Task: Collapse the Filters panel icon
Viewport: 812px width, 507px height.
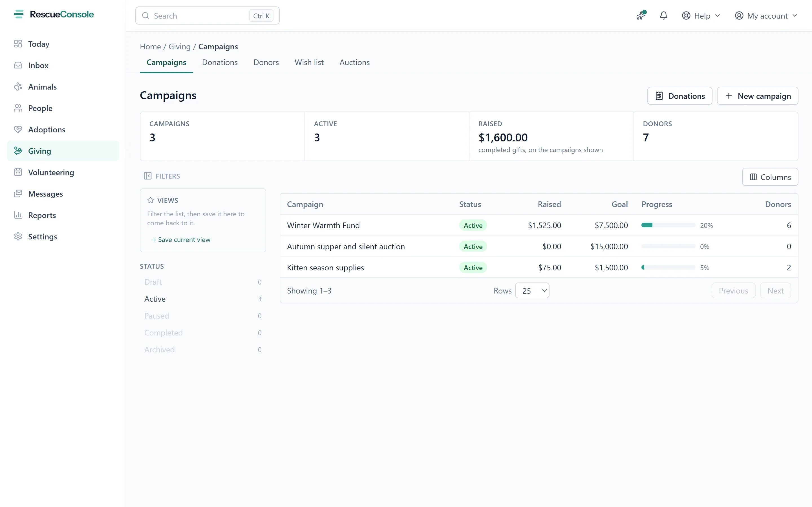Action: pos(148,176)
